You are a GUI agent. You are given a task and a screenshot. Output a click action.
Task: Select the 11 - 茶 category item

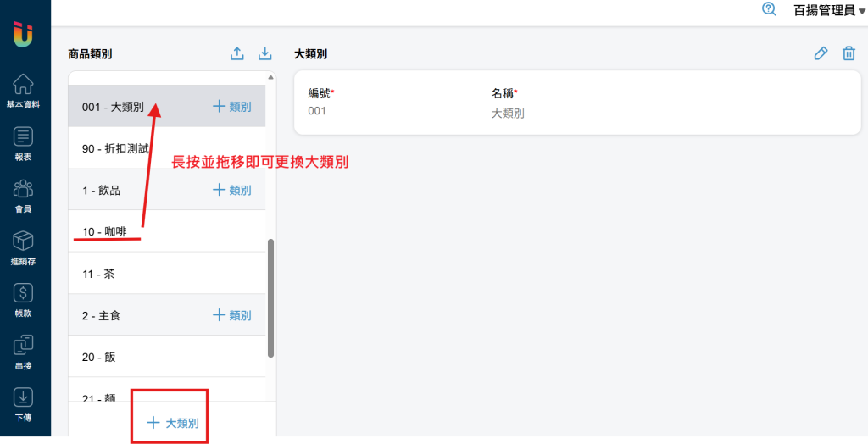tap(98, 274)
